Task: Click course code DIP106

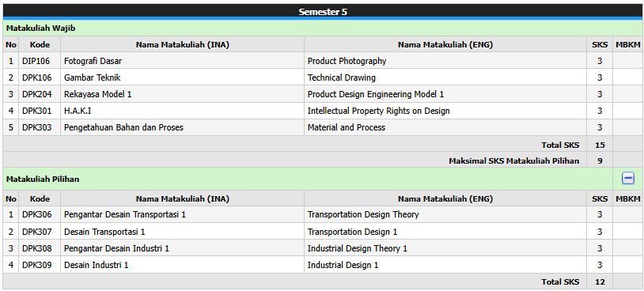Action: click(36, 61)
